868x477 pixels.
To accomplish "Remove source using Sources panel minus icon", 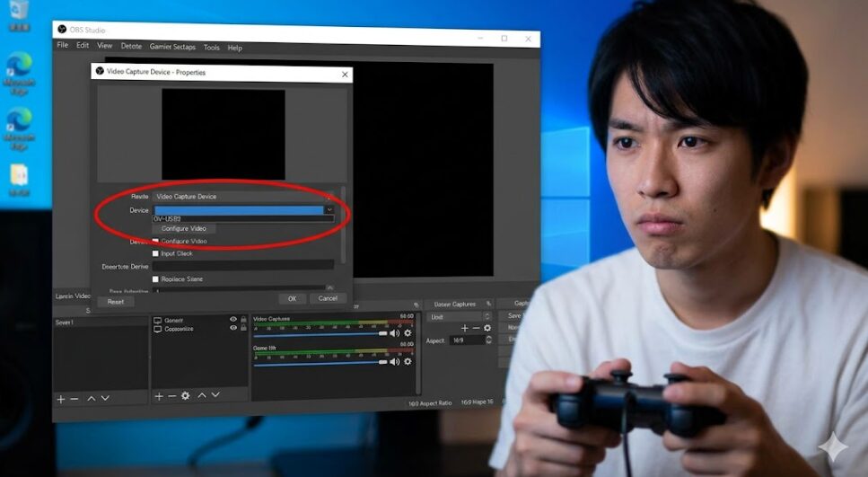I will coord(171,396).
